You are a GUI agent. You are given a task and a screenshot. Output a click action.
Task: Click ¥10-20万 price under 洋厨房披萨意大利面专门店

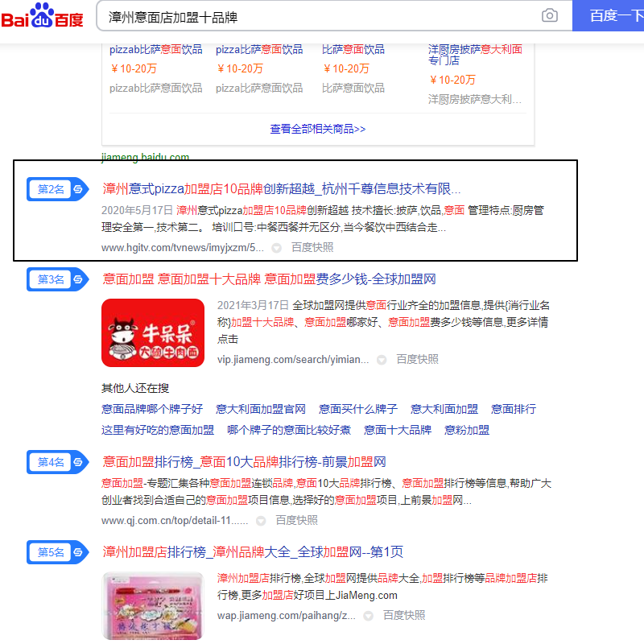452,80
